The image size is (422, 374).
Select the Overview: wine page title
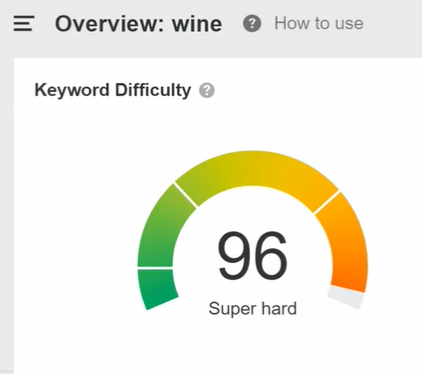tap(138, 24)
